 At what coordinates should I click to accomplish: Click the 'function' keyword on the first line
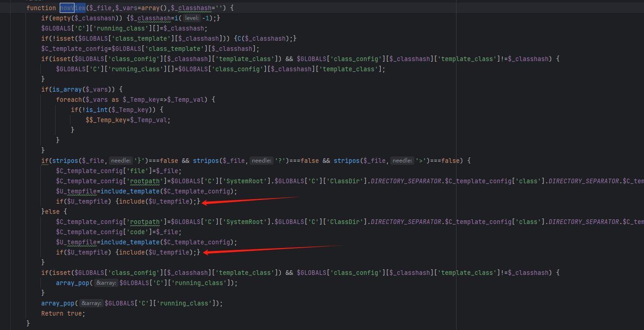click(x=41, y=8)
